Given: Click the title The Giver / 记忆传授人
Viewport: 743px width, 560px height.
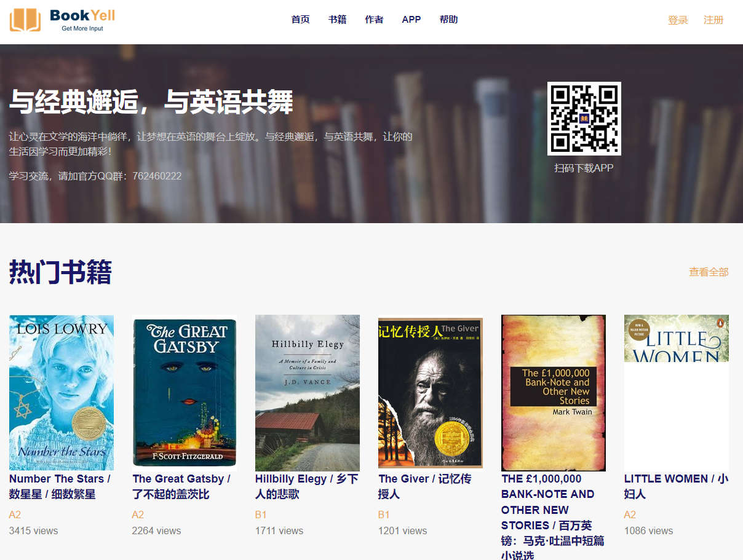Looking at the screenshot, I should click(x=425, y=486).
